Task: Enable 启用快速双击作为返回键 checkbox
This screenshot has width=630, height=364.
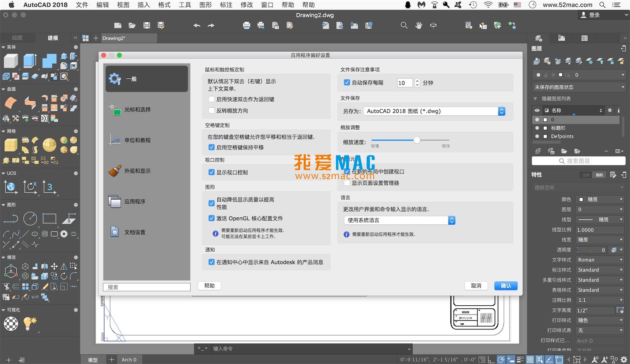Action: click(212, 99)
